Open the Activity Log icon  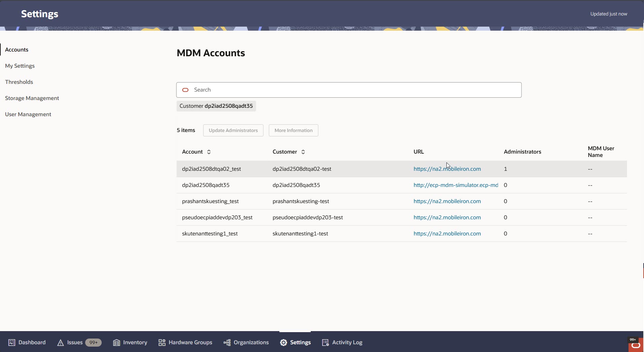(x=326, y=343)
